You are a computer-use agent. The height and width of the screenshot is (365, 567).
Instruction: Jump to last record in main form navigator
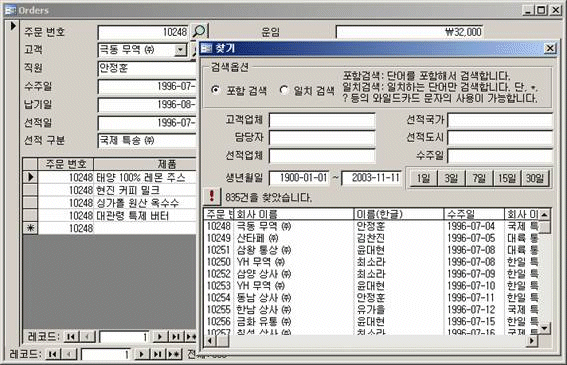(158, 354)
